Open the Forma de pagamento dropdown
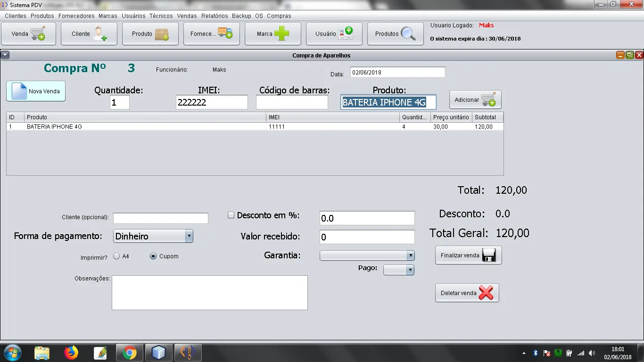The width and height of the screenshot is (644, 362). (153, 236)
